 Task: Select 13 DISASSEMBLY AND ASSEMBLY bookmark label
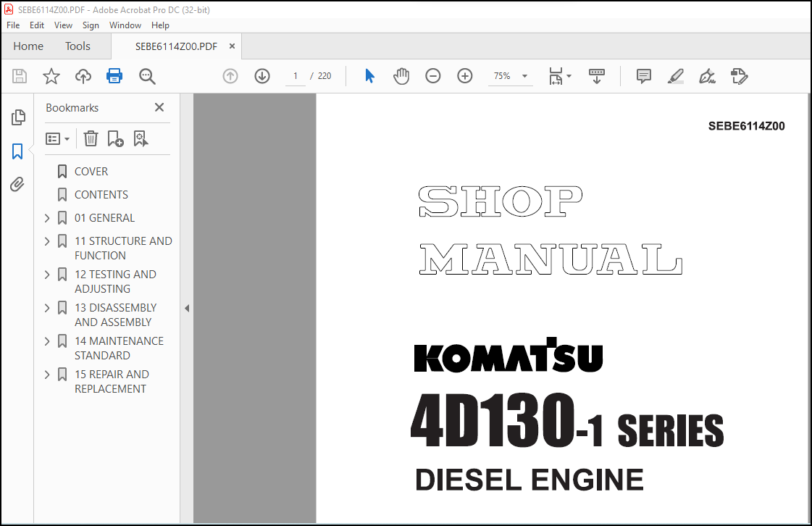pyautogui.click(x=115, y=314)
